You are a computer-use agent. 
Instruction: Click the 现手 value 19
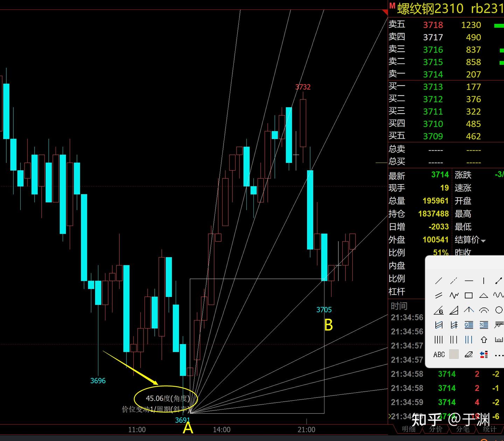(444, 188)
